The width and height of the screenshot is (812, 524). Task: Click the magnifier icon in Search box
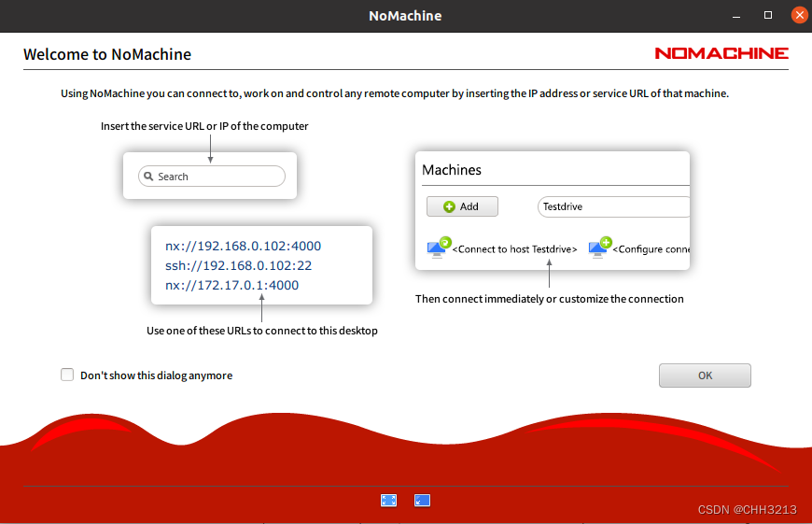(148, 177)
